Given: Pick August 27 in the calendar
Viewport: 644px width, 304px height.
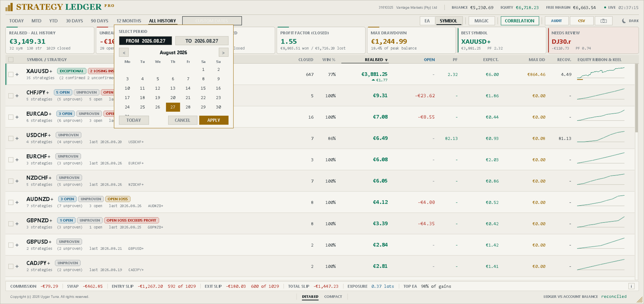Looking at the screenshot, I should pyautogui.click(x=173, y=107).
